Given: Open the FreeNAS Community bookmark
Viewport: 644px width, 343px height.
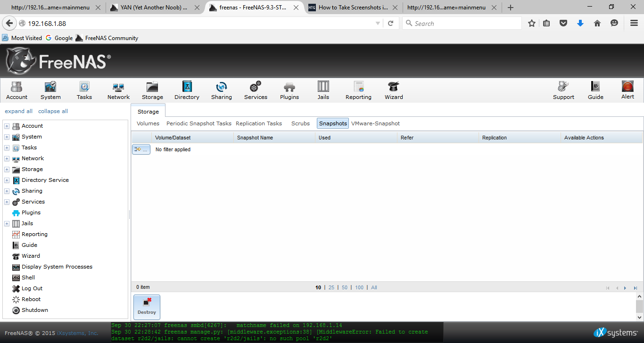Looking at the screenshot, I should point(107,38).
